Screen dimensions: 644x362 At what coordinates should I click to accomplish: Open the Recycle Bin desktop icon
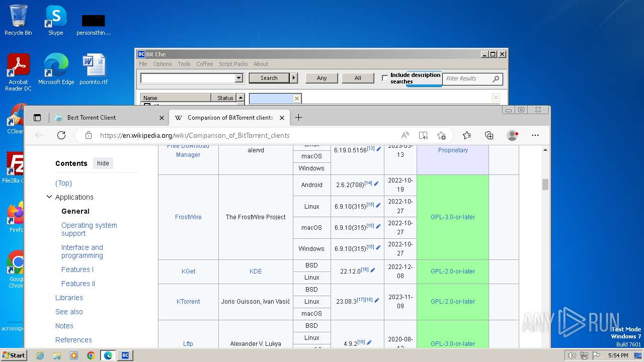18,21
